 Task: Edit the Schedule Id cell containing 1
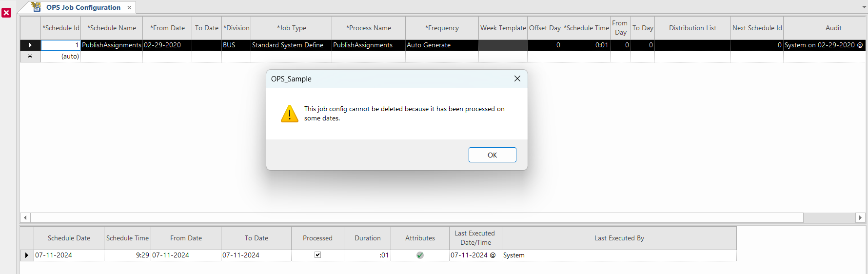(60, 45)
